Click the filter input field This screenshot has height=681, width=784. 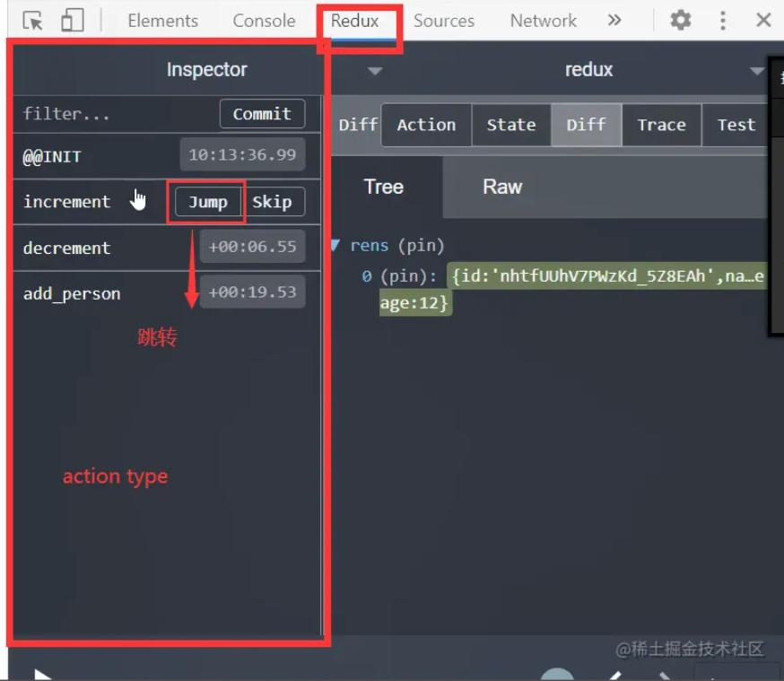coord(90,113)
